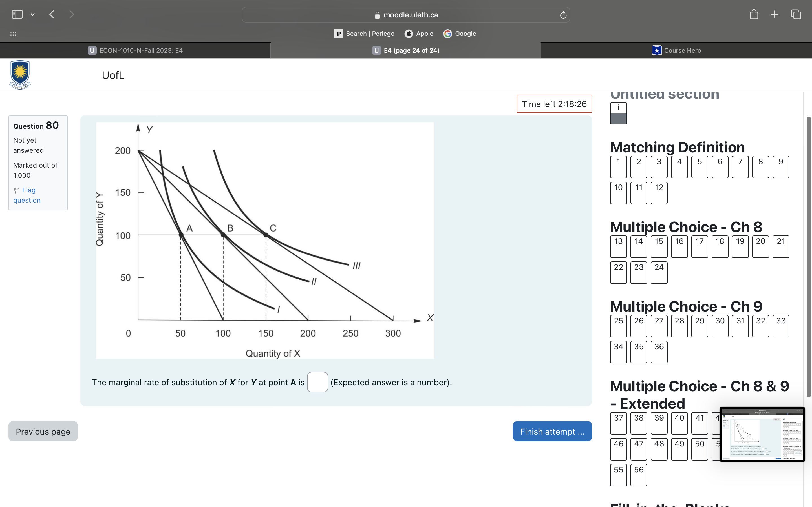Screen dimensions: 812x507
Task: Open the Google bookmark
Action: 460,34
